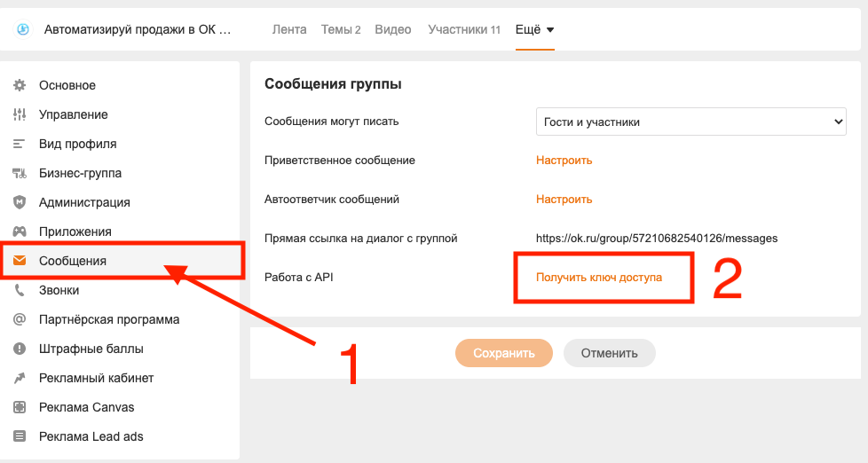Click Получить ключ доступа link
The width and height of the screenshot is (868, 463).
[x=599, y=277]
